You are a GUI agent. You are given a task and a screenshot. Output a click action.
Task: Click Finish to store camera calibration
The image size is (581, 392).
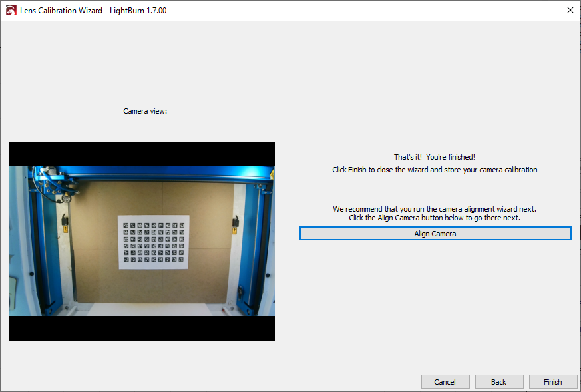point(552,382)
